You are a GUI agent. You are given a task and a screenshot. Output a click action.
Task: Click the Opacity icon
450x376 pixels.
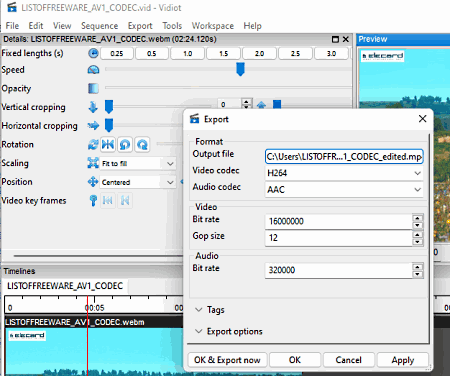93,88
